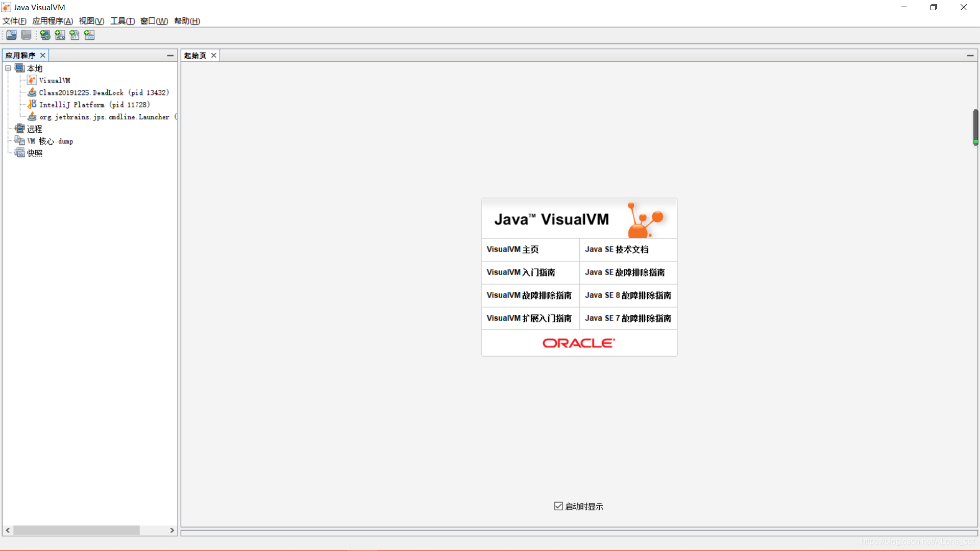Click the VisualVM logo graphic on start page
The height and width of the screenshot is (551, 980).
[x=645, y=220]
